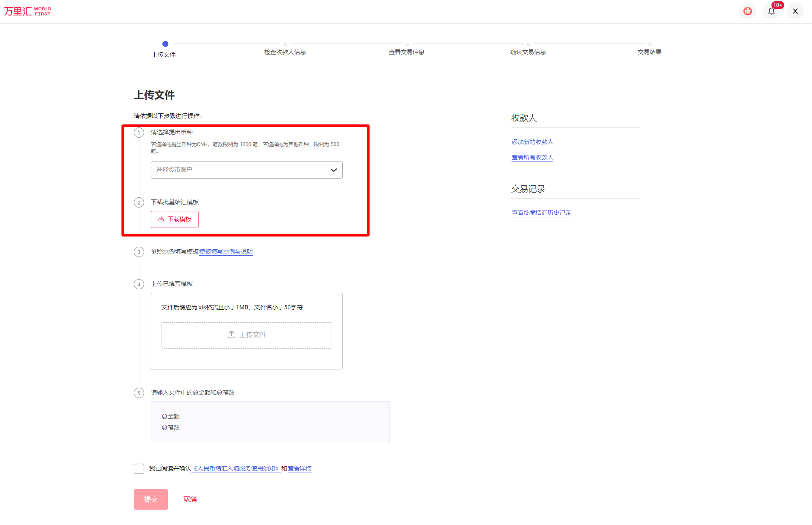This screenshot has width=812, height=525.
Task: Select the 交易结果 step
Action: (x=649, y=52)
